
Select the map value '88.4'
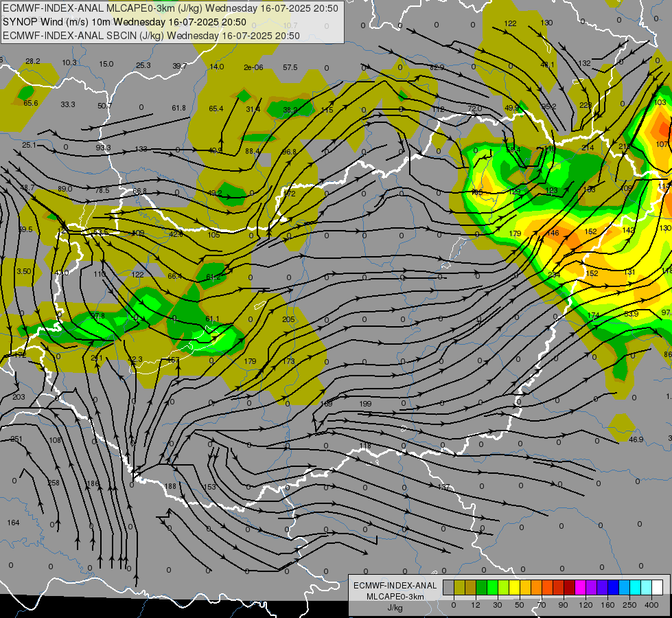(x=253, y=151)
